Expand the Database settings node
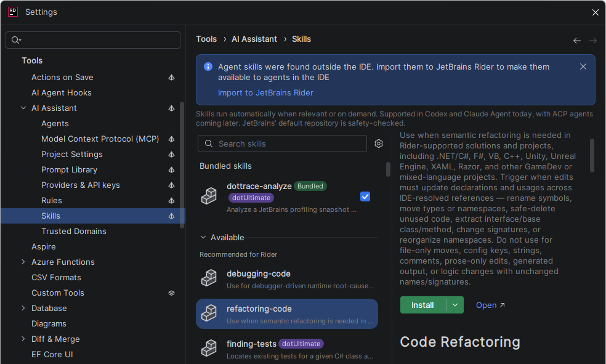 point(23,309)
